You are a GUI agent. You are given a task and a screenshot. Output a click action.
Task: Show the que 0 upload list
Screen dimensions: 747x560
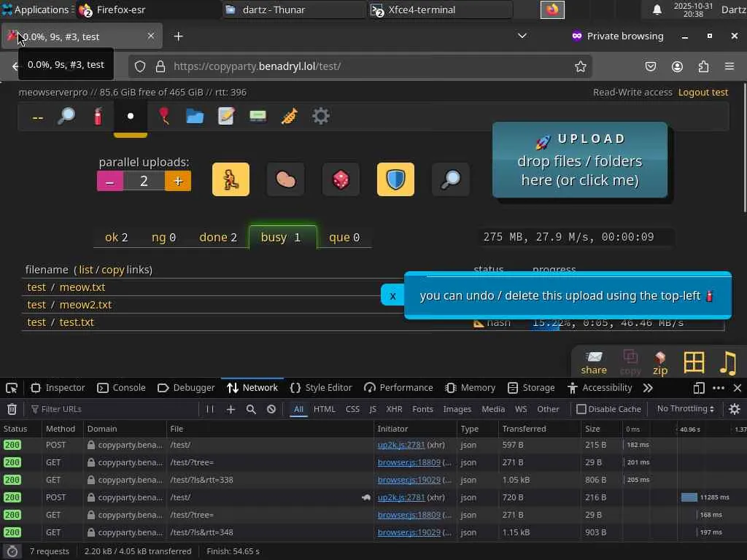pyautogui.click(x=344, y=237)
